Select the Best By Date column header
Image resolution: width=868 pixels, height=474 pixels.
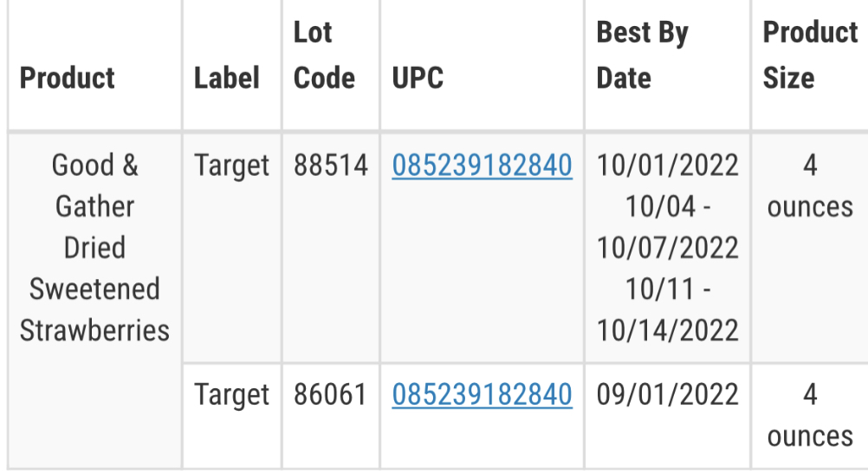click(x=642, y=55)
